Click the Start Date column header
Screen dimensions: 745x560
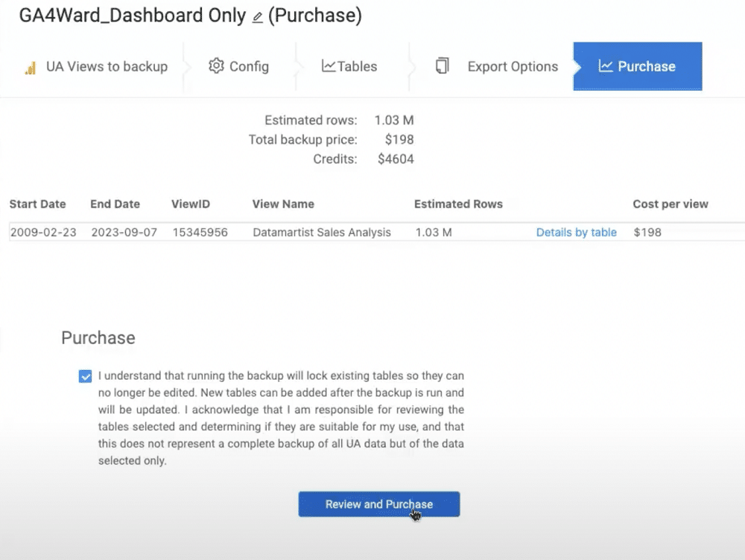tap(38, 204)
